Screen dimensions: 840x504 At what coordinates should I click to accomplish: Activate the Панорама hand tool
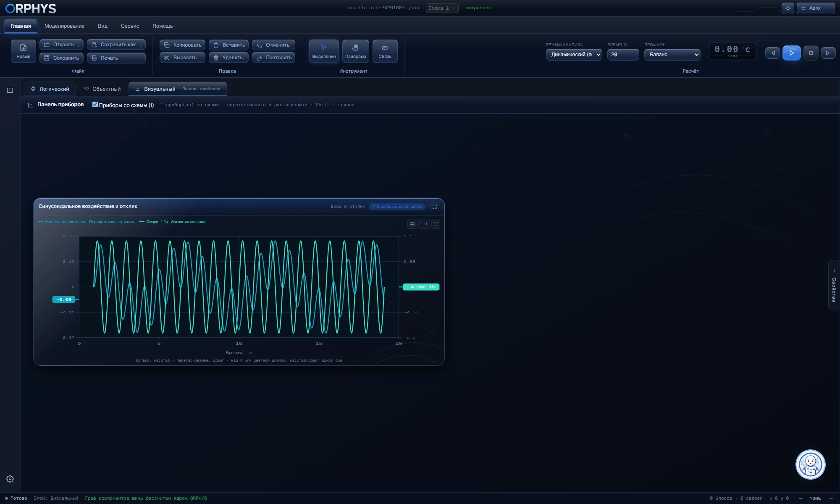[355, 51]
